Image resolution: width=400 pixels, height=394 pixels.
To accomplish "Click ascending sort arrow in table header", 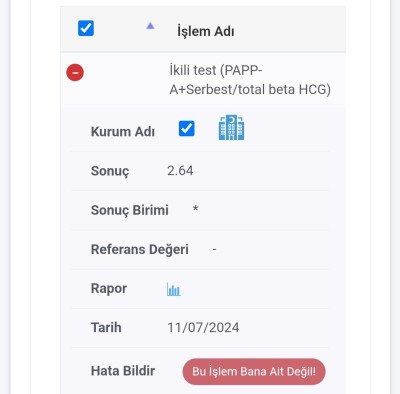I will [x=150, y=26].
